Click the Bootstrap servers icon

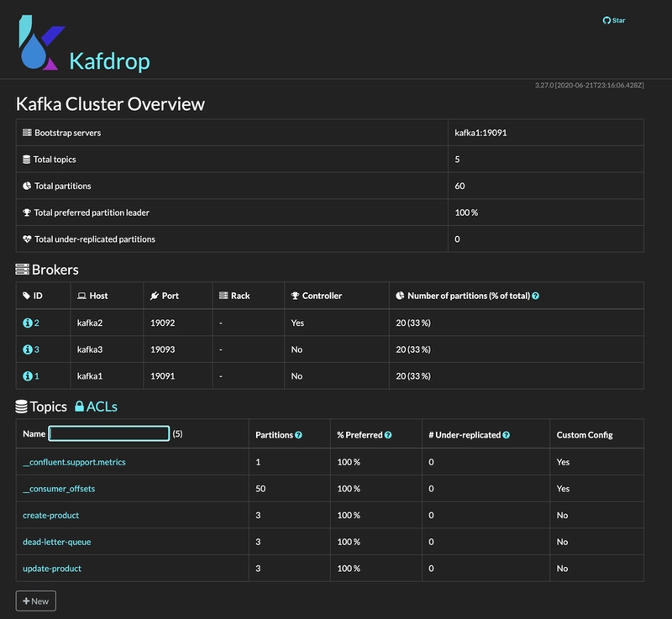pos(27,133)
